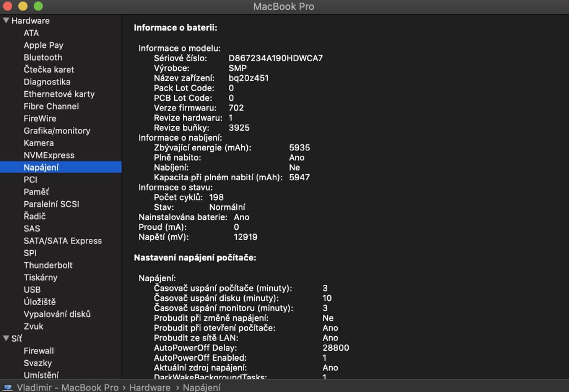This screenshot has width=569, height=392.
Task: Select Thunderbolt in the sidebar
Action: (x=48, y=265)
